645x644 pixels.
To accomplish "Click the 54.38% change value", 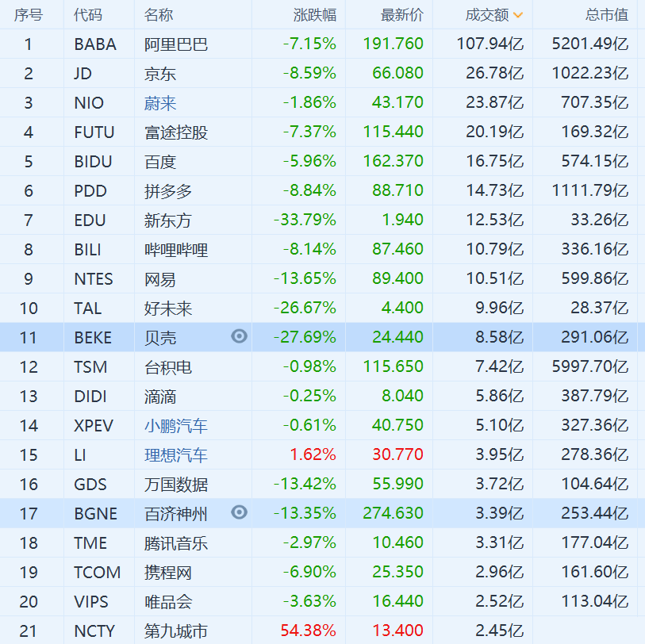I will 309,630.
